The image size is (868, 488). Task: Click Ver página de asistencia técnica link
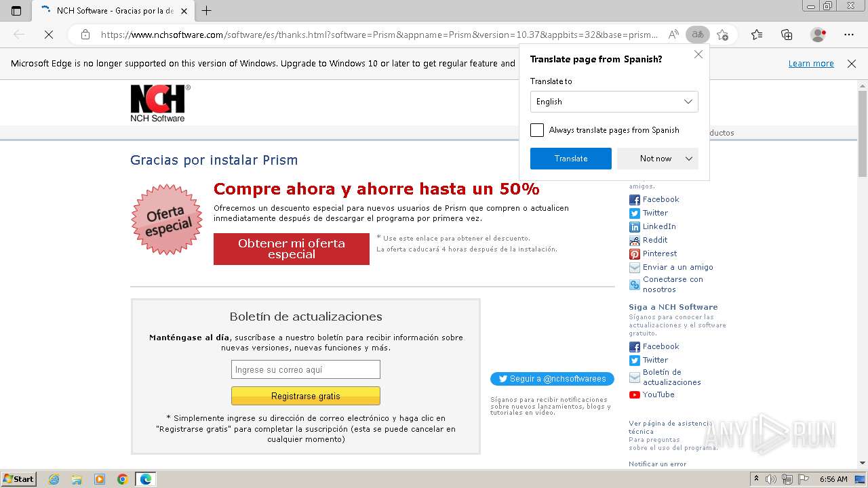coord(670,427)
